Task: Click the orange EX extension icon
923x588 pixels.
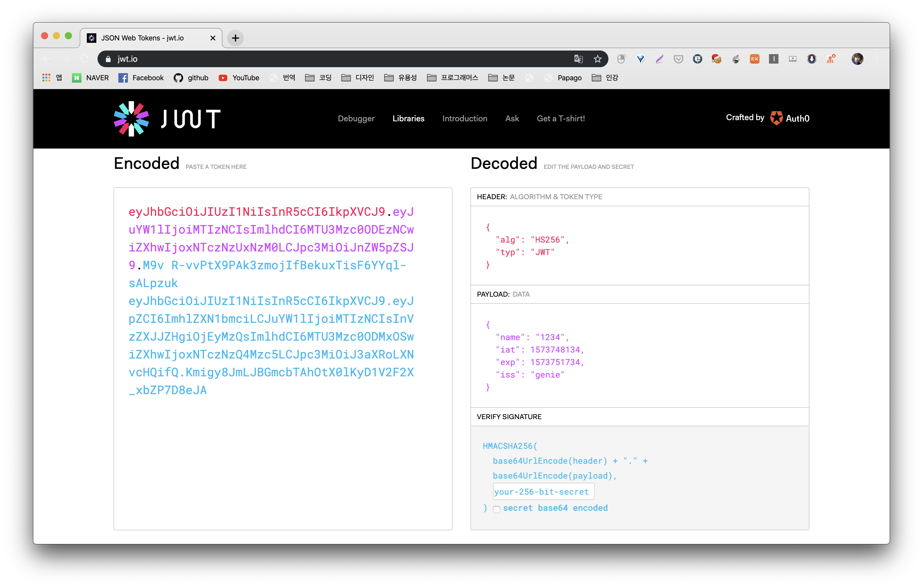Action: pyautogui.click(x=754, y=59)
